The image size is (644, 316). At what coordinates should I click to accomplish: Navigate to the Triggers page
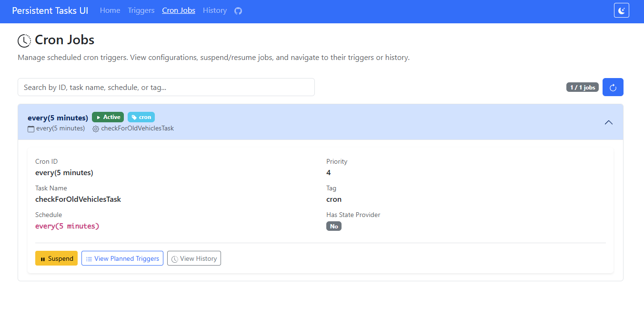pos(141,10)
